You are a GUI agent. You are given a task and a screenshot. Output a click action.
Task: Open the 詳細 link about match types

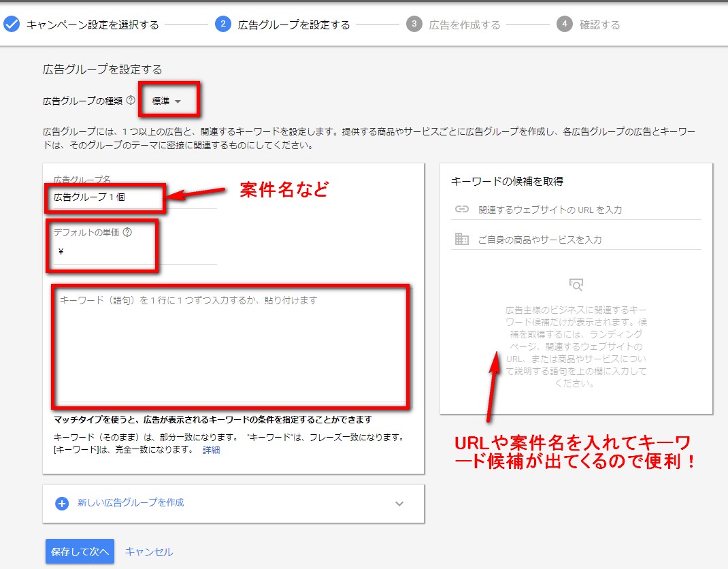[x=211, y=450]
